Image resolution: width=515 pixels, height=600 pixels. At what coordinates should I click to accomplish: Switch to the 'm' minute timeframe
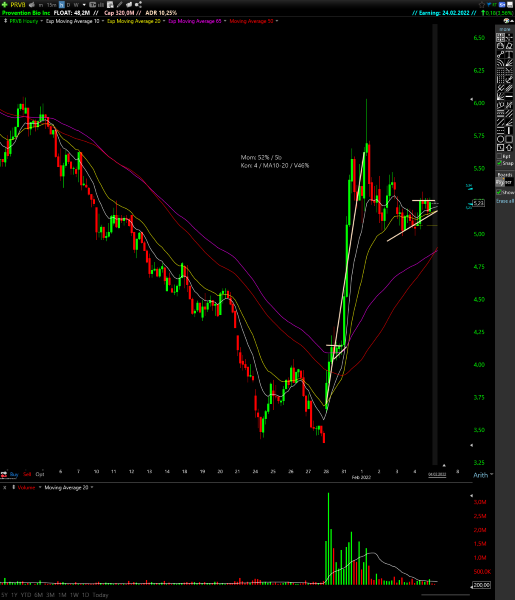pos(41,5)
